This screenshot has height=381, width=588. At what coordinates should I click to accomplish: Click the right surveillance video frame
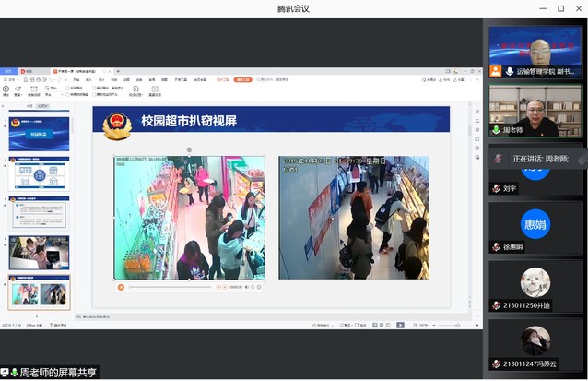[x=353, y=218]
